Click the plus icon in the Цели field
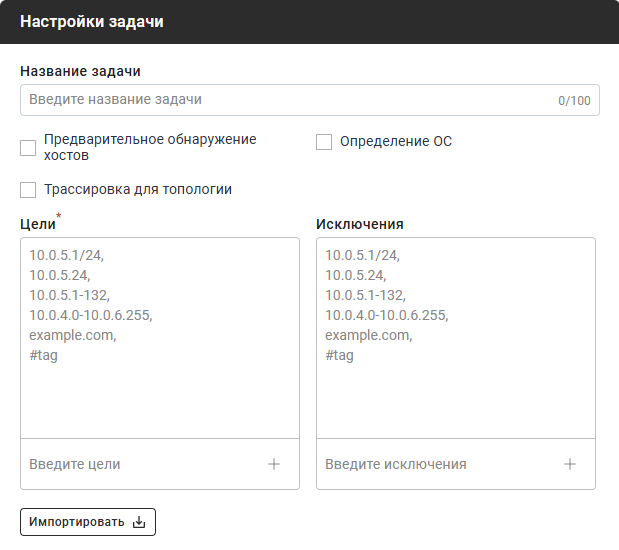Viewport: 619px width, 550px height. (274, 464)
